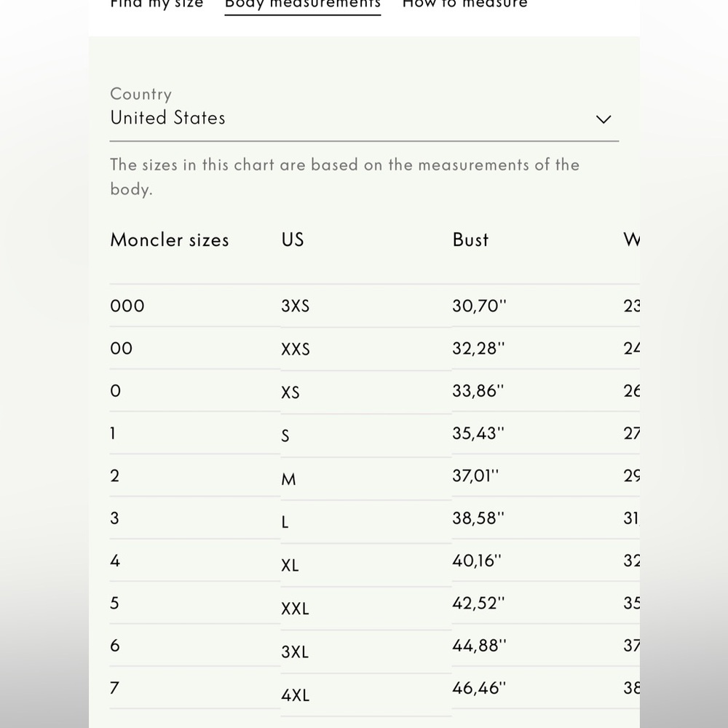Click the 30,70" bust measurement
The width and height of the screenshot is (728, 728).
(479, 306)
